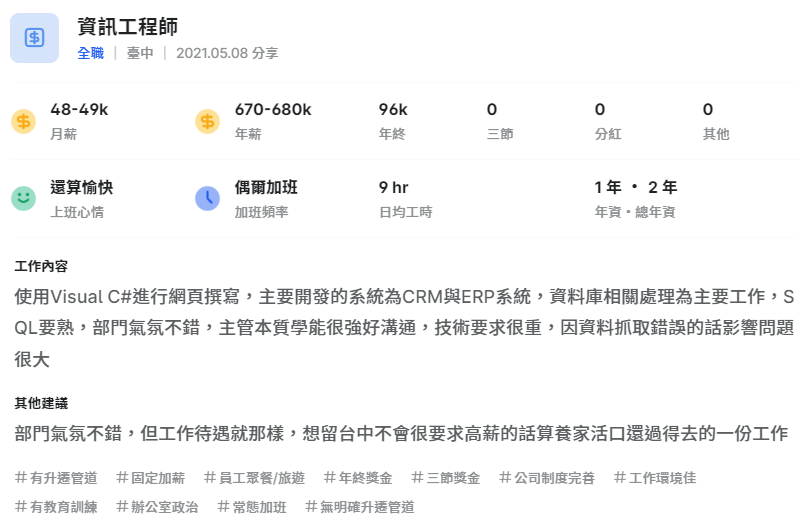This screenshot has width=806, height=524.
Task: Click the 全職 employment type link
Action: tap(90, 53)
